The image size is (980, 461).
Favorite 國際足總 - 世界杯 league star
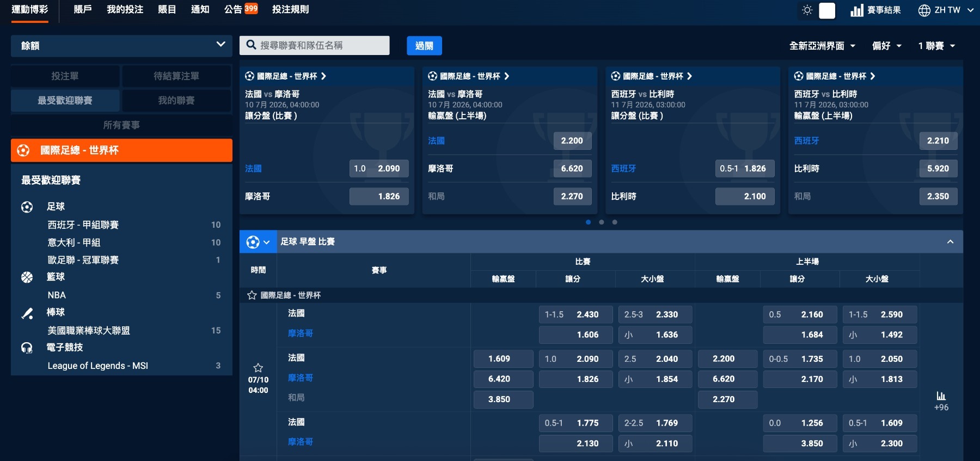point(252,295)
